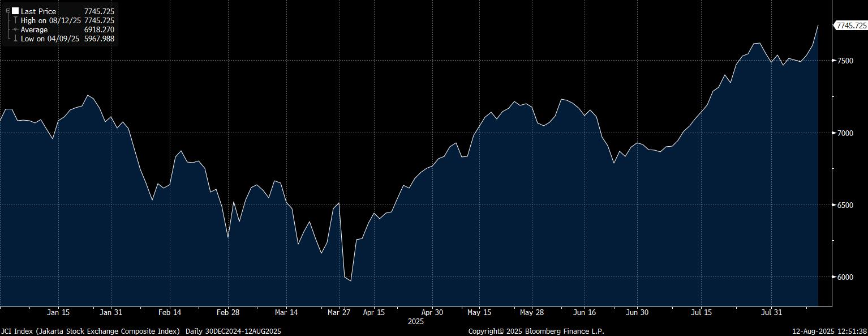Click the white Last Price color swatch
This screenshot has width=868, height=336.
15,11
